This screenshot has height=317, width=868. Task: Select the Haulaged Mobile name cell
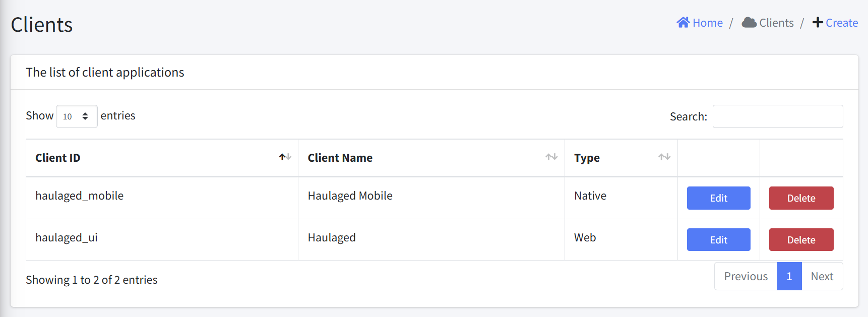pyautogui.click(x=431, y=198)
